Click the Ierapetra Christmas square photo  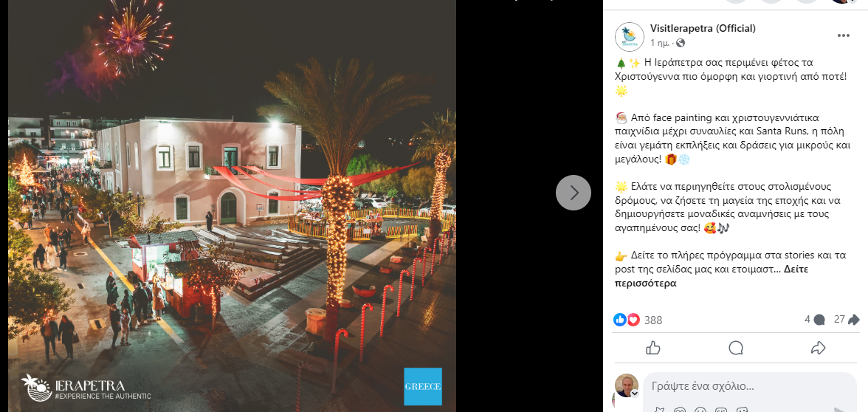(x=232, y=206)
